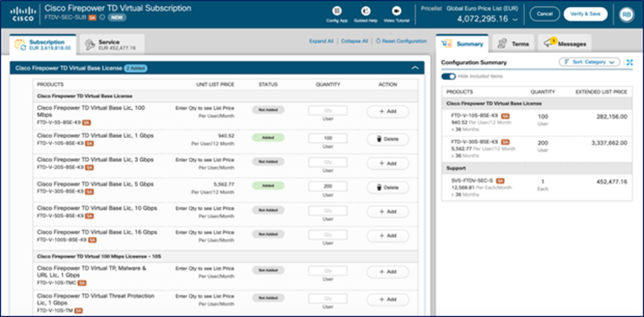Click quantity field for 3 Gbps Base Lic

328,162
